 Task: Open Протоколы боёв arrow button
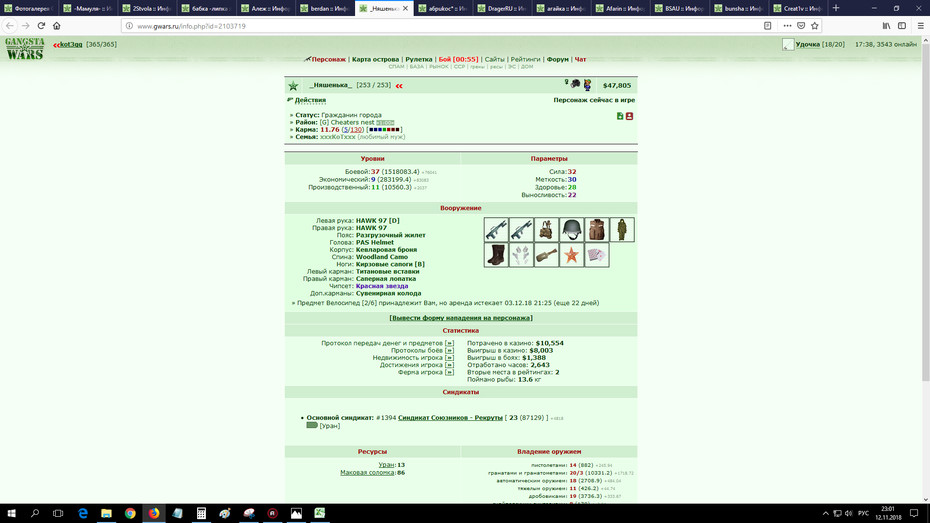(x=449, y=350)
